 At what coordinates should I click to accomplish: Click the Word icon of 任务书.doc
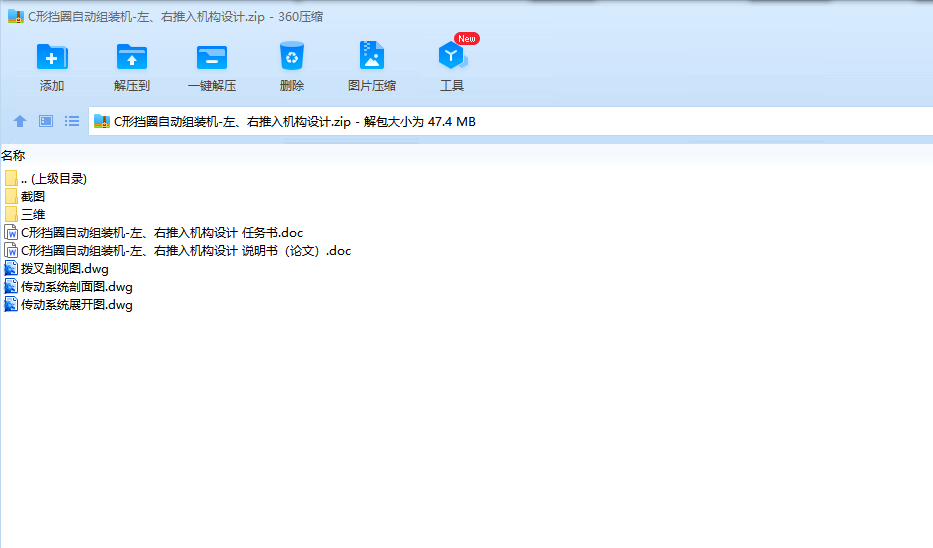(11, 233)
